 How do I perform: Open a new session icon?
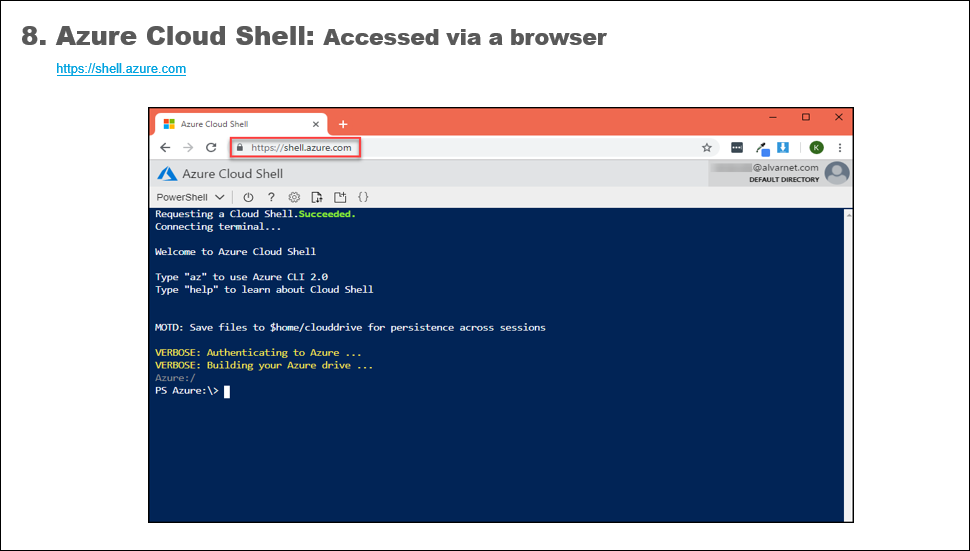340,197
